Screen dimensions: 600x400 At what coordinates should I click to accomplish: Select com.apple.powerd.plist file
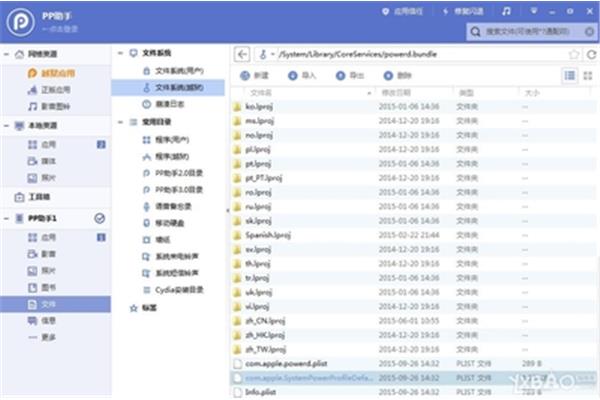[413, 364]
